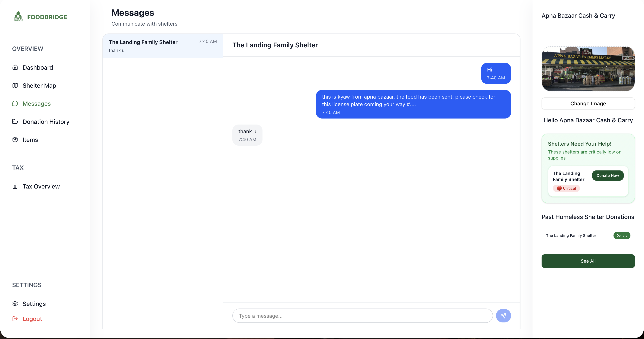Click the small Donate button

(x=622, y=236)
